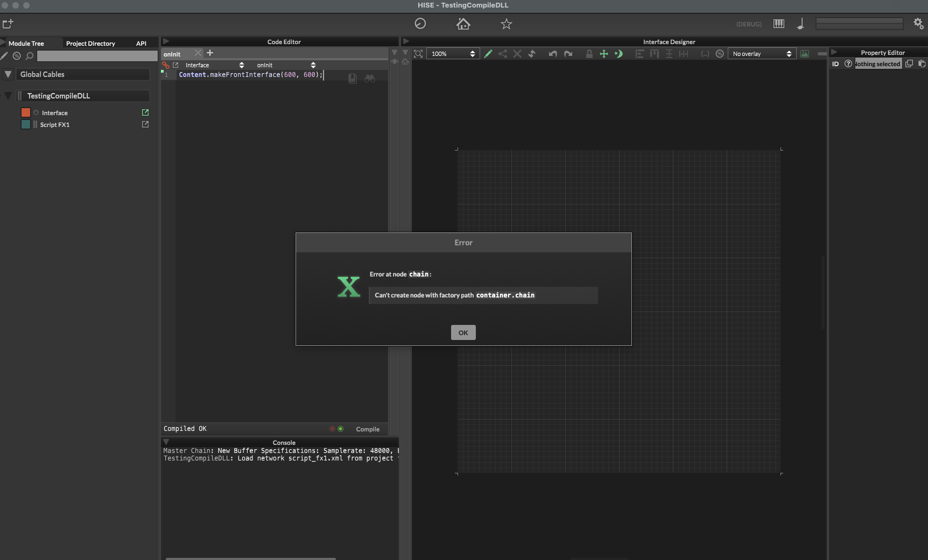
Task: Click the copy icon in Property Editor
Action: (x=909, y=63)
